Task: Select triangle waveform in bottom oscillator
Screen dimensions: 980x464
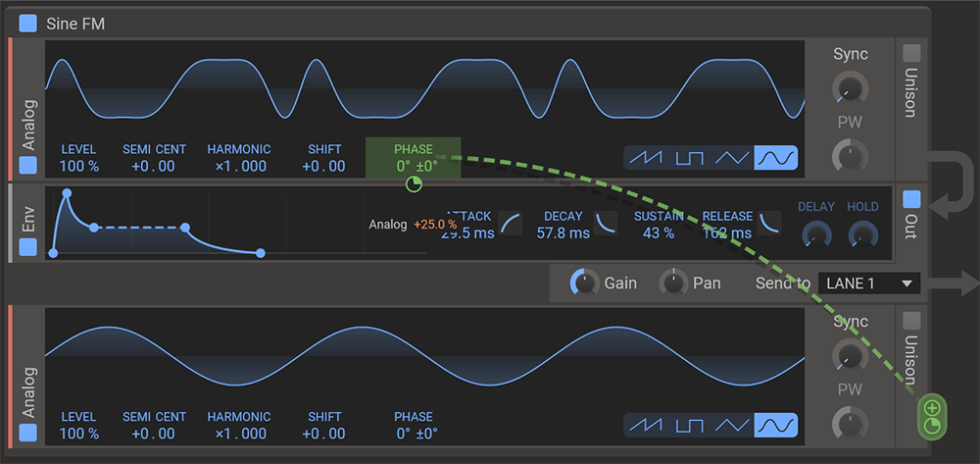Action: click(x=732, y=425)
